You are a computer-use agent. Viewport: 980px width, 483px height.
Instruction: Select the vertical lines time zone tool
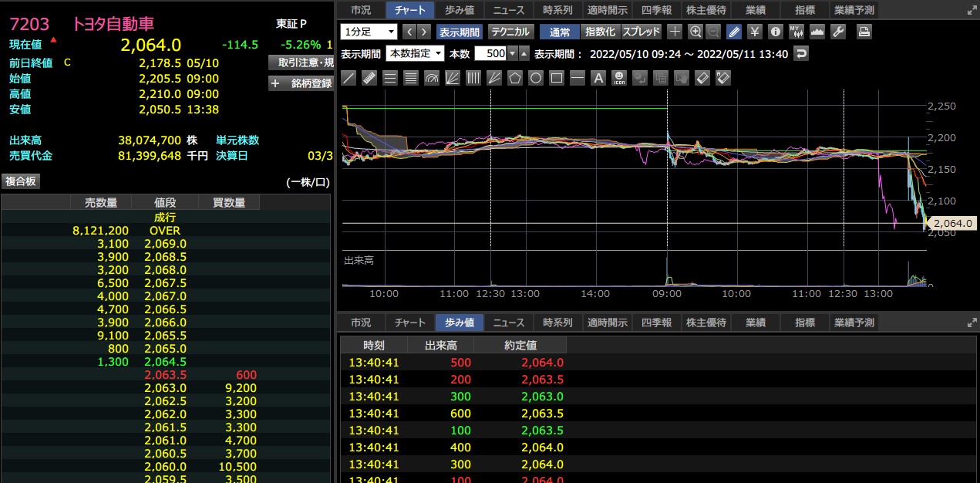click(473, 78)
